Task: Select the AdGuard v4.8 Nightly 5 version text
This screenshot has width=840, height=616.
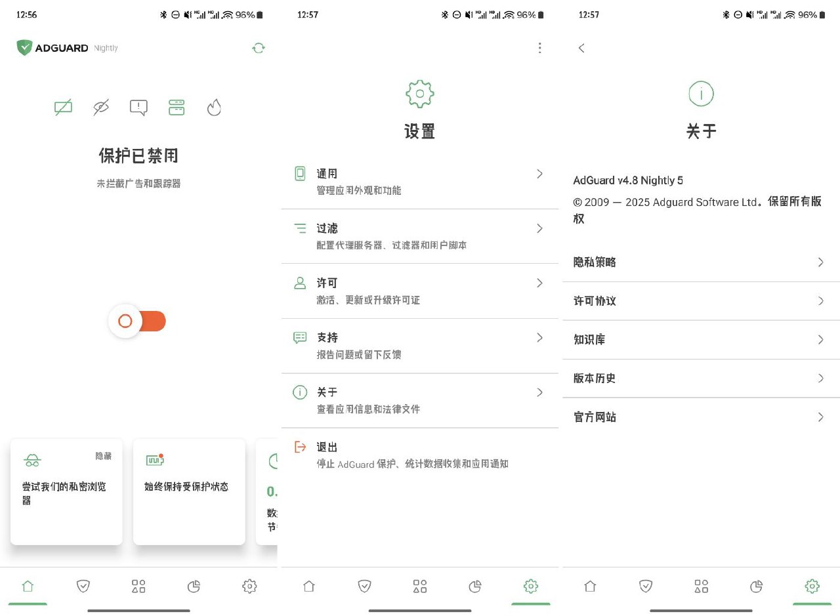Action: pos(628,180)
